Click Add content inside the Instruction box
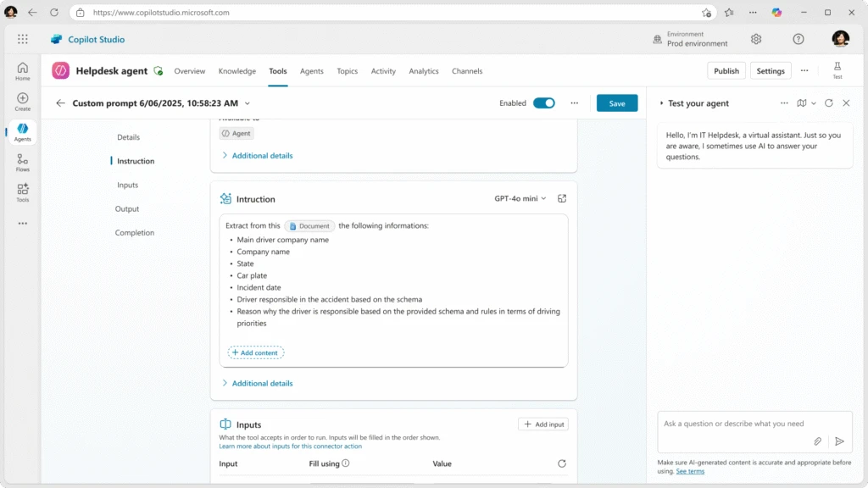The height and width of the screenshot is (488, 868). click(x=254, y=352)
